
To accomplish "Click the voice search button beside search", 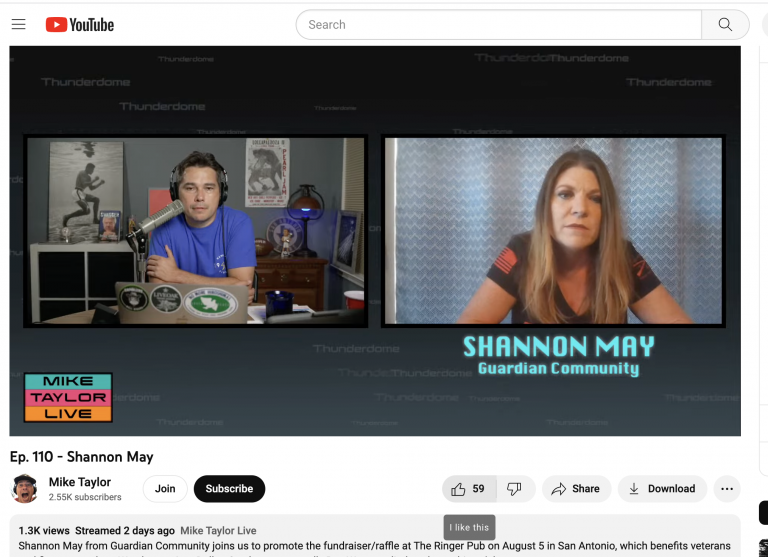I will tap(763, 25).
